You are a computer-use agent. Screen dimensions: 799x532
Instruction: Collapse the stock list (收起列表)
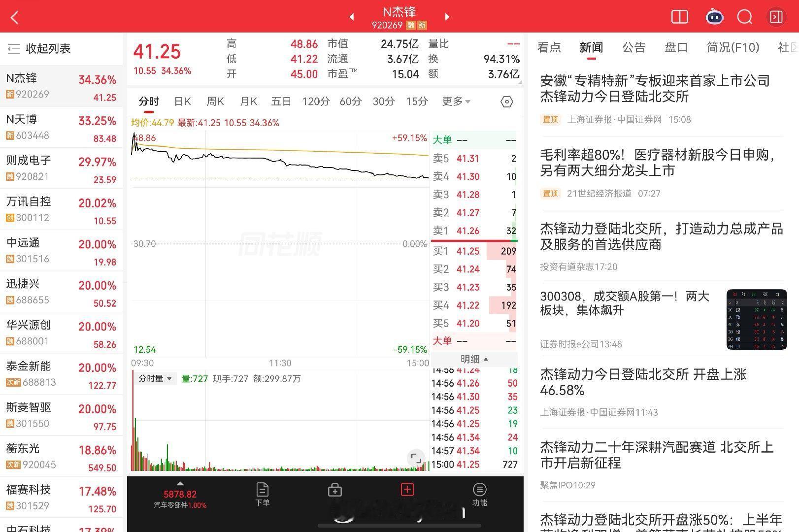(39, 48)
